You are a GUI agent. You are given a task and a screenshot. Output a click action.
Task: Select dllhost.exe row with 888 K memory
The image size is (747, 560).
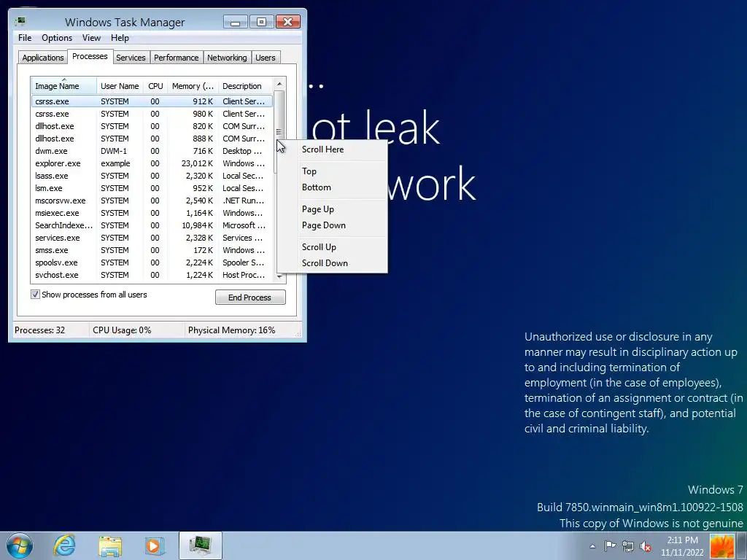click(x=152, y=139)
